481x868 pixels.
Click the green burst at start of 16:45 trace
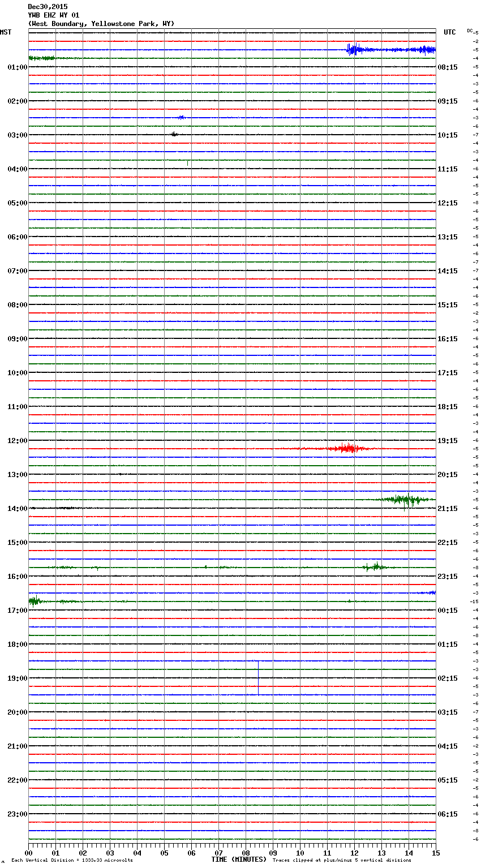tap(35, 601)
